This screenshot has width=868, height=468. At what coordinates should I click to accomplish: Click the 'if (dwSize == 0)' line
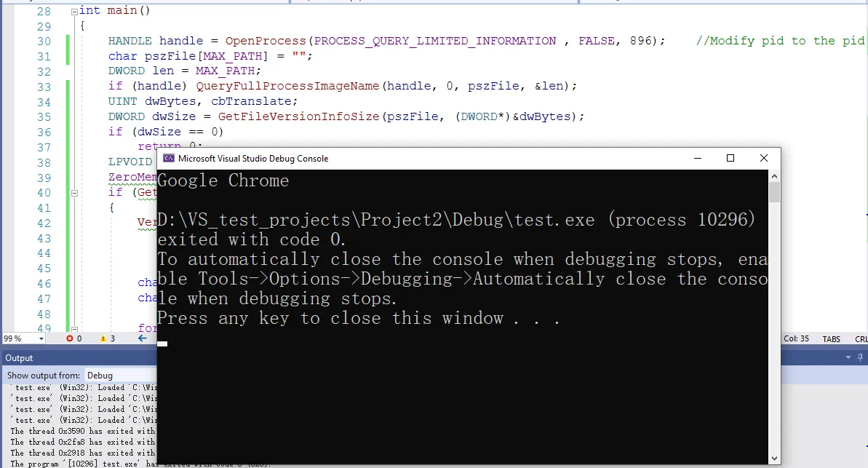point(165,132)
